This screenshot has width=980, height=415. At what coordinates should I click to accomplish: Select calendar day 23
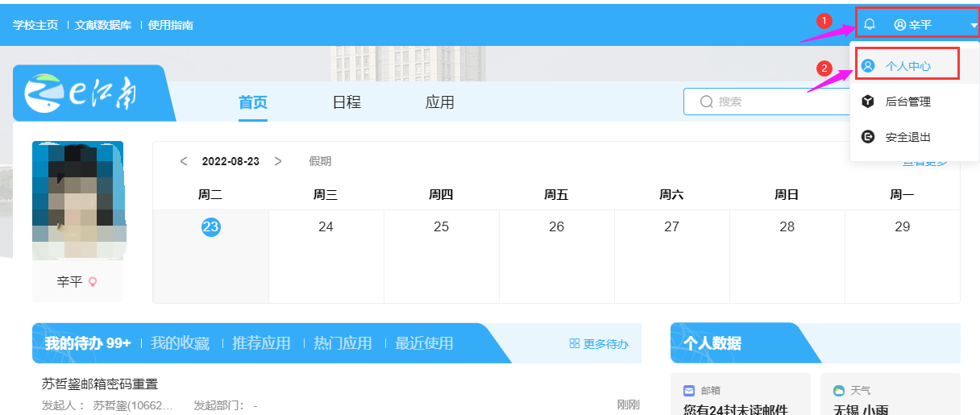click(210, 227)
